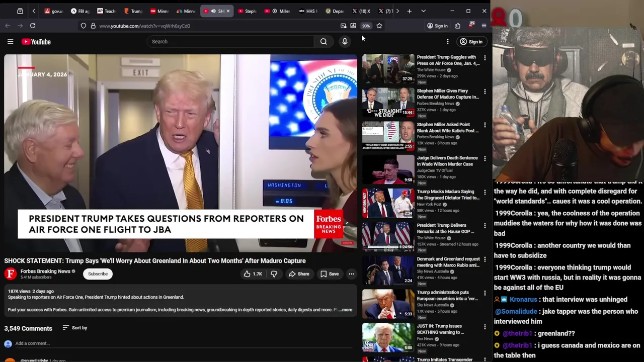The width and height of the screenshot is (644, 362).
Task: Open menu for Trump Mocks Maduro video
Action: [x=485, y=192]
